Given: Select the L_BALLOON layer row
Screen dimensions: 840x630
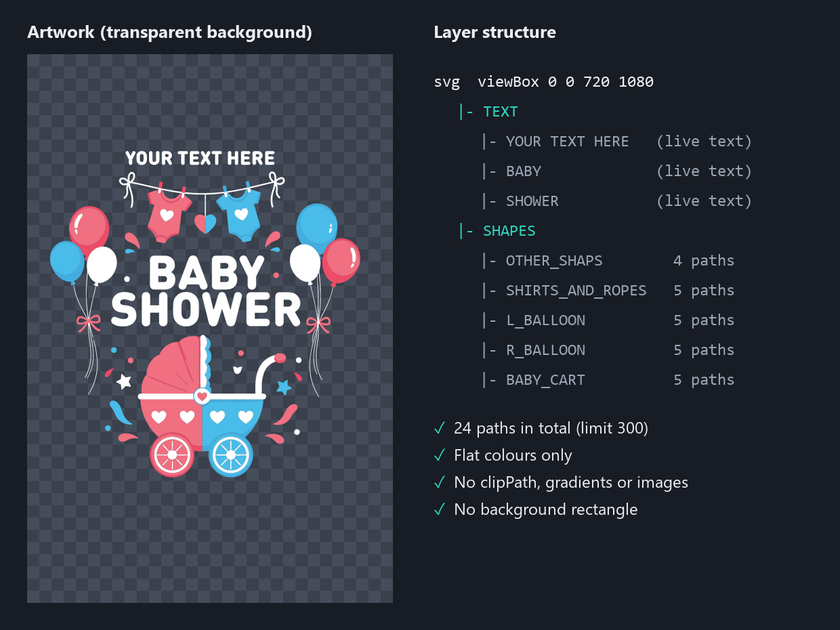Looking at the screenshot, I should click(608, 320).
